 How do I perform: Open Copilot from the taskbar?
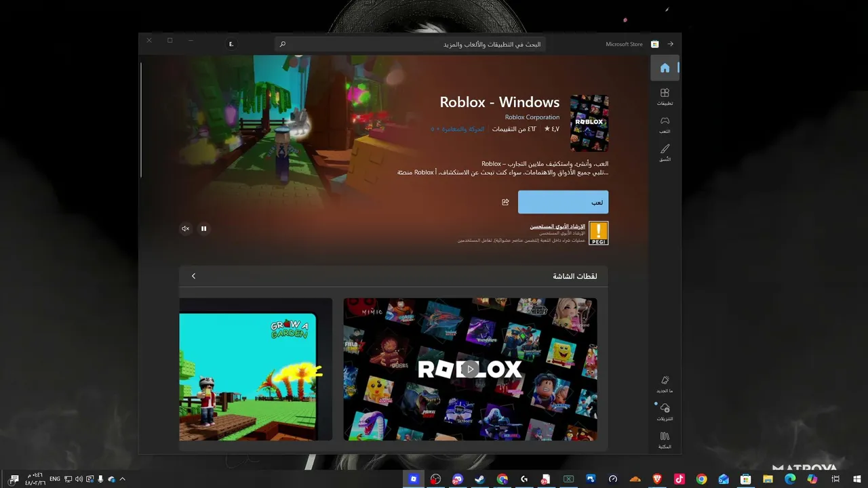pyautogui.click(x=812, y=479)
